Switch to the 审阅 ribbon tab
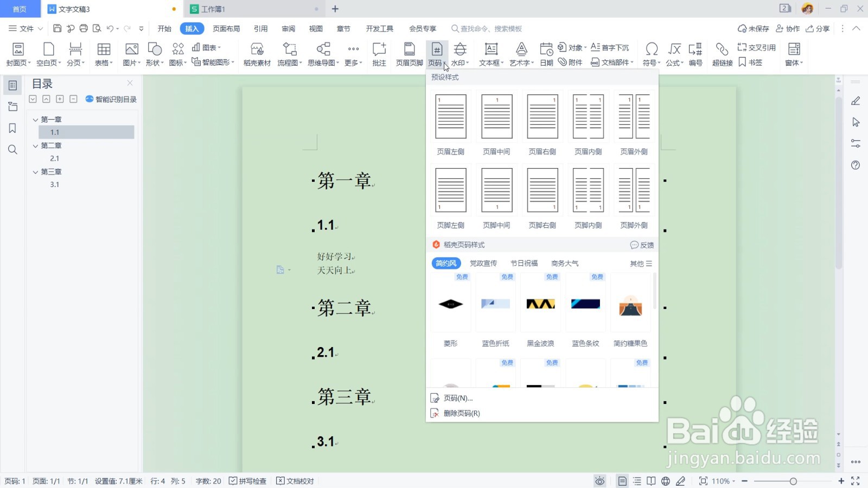Viewport: 868px width, 488px height. click(x=289, y=29)
